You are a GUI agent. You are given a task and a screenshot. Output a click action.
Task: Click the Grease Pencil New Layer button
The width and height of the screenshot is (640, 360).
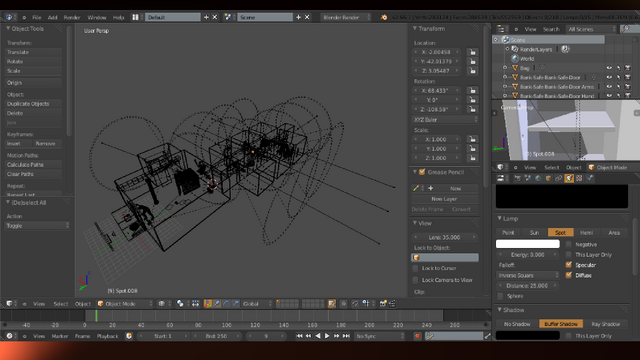point(444,199)
